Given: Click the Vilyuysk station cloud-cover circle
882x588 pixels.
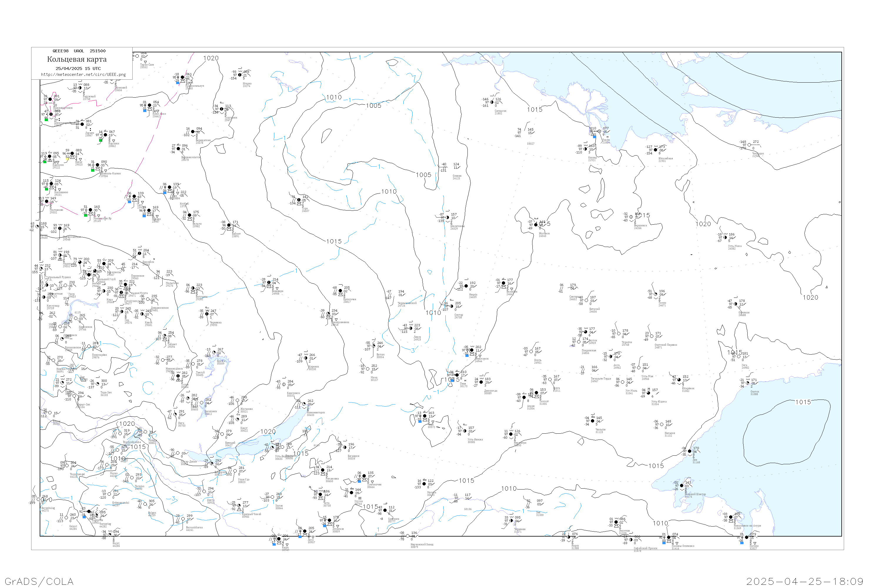Looking at the screenshot, I should [504, 283].
